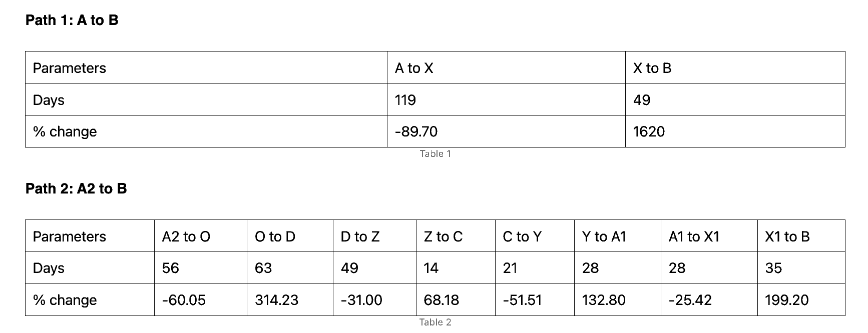
Task: Select the 'X to B' header cell
Action: 735,67
